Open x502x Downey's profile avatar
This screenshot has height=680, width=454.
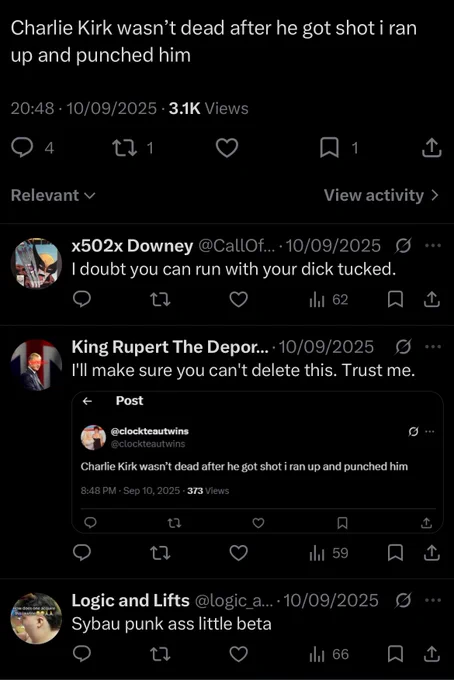coord(36,263)
